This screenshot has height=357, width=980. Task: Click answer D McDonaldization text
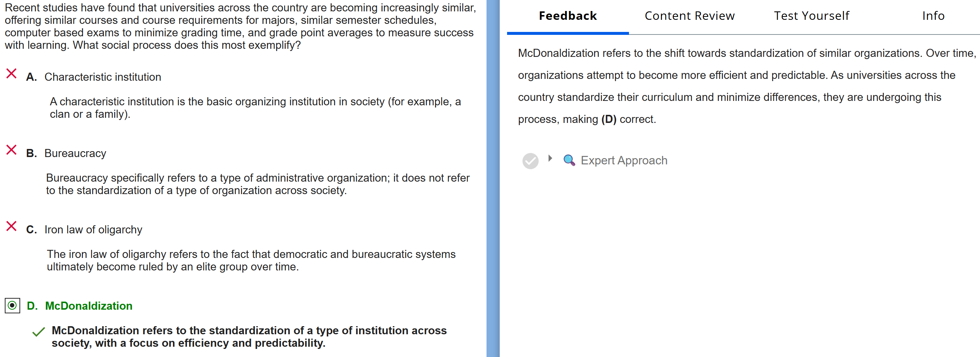(x=88, y=306)
